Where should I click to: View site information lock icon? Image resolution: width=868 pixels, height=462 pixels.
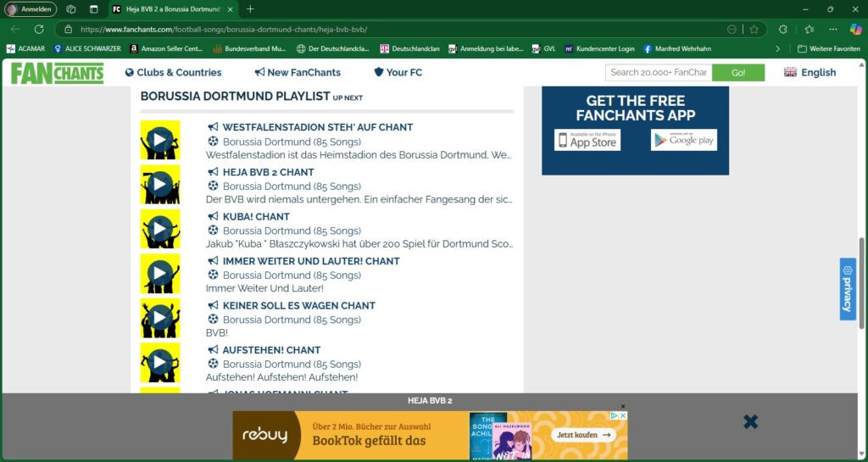(68, 30)
